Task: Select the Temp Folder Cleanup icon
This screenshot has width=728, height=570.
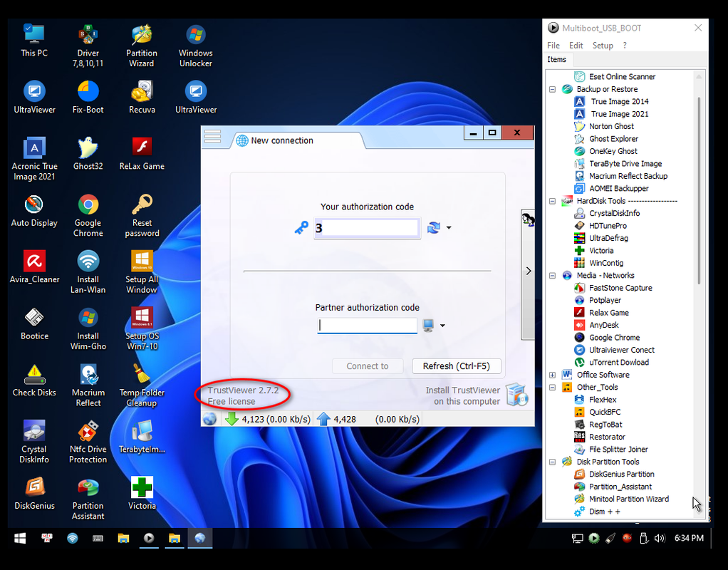Action: [x=142, y=385]
